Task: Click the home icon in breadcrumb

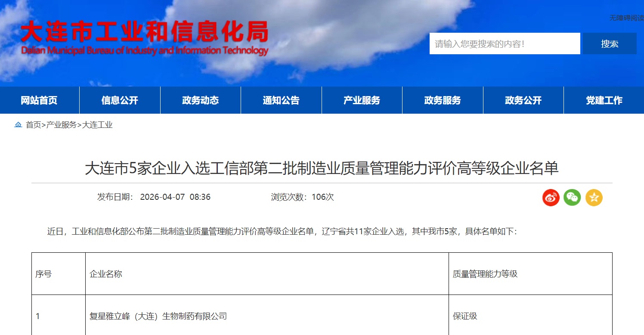Action: pyautogui.click(x=18, y=125)
